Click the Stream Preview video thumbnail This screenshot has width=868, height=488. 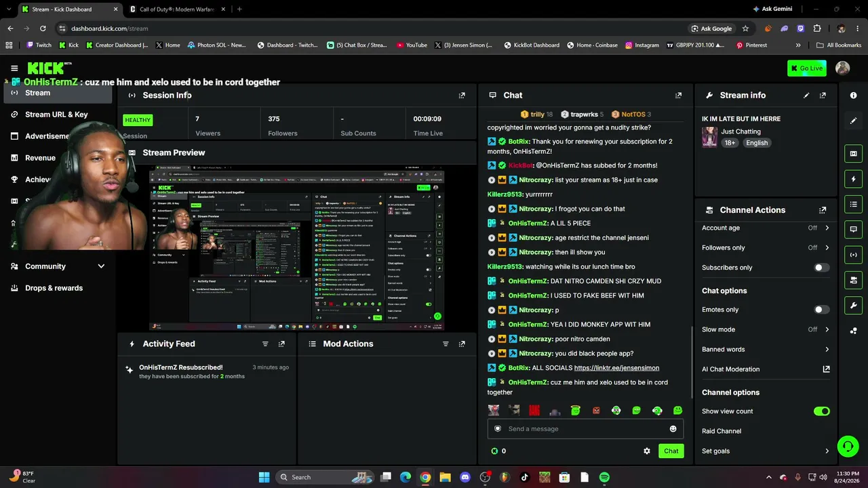point(296,249)
